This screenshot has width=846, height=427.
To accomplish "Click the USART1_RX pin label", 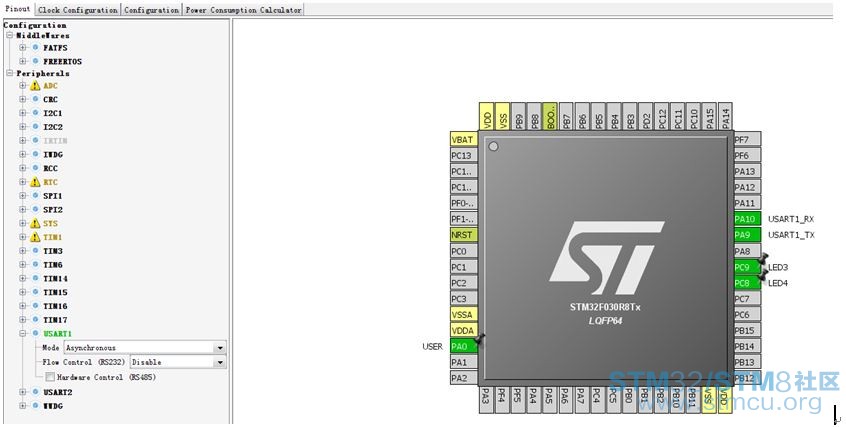I will 791,219.
